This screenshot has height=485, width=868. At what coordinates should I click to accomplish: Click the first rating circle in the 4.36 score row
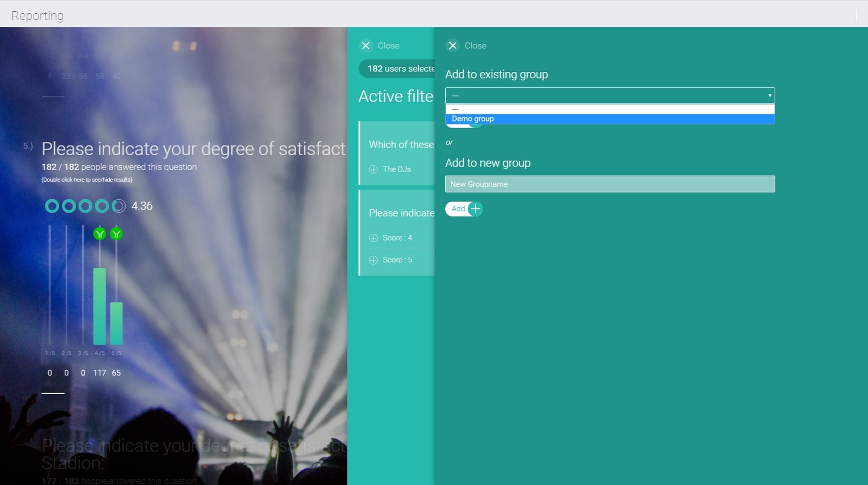pos(52,206)
